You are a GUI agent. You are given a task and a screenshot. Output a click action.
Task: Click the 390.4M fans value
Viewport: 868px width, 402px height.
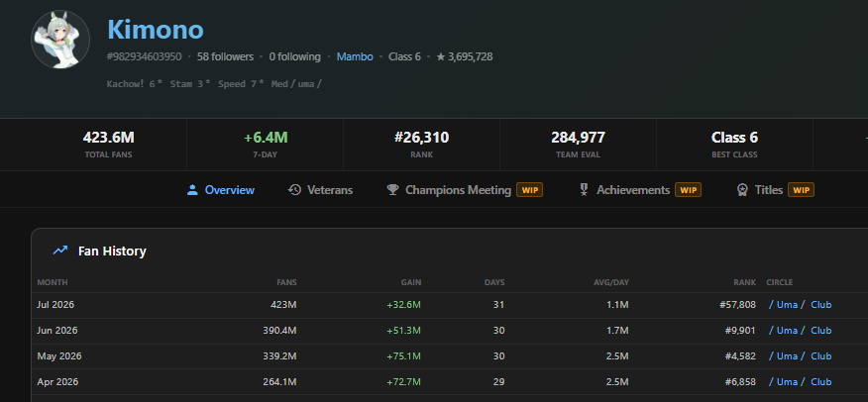click(279, 331)
